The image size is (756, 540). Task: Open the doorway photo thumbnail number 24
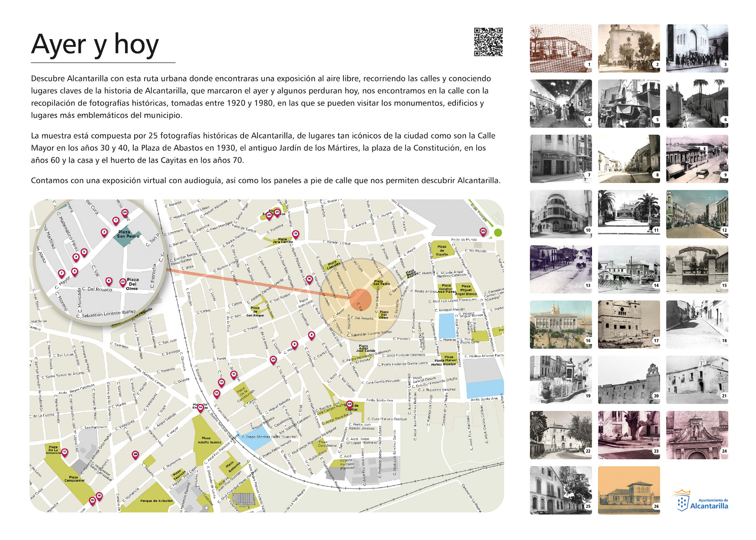[x=697, y=435]
